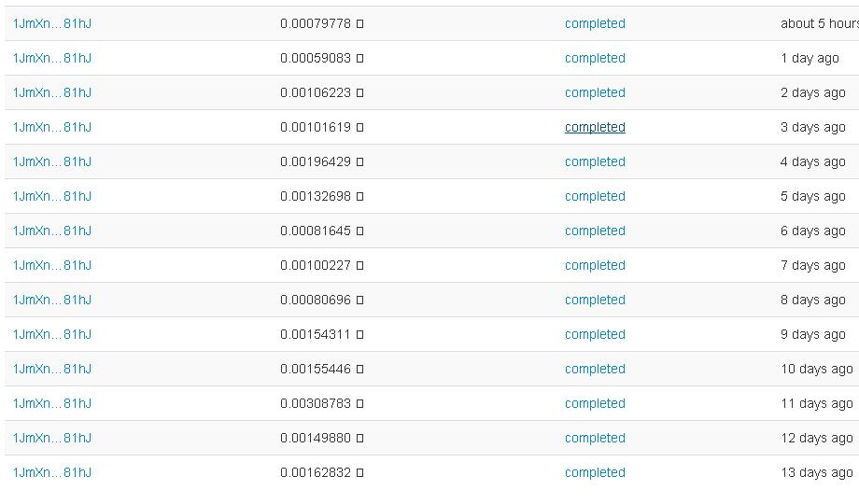Click the currency symbol next to 0.00154311
Image resolution: width=859 pixels, height=504 pixels.
pos(360,335)
